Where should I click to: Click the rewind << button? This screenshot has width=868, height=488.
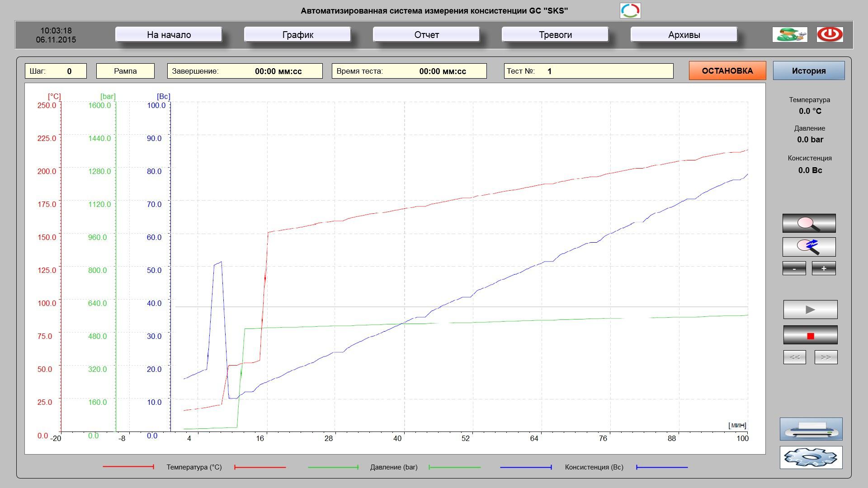(x=794, y=357)
